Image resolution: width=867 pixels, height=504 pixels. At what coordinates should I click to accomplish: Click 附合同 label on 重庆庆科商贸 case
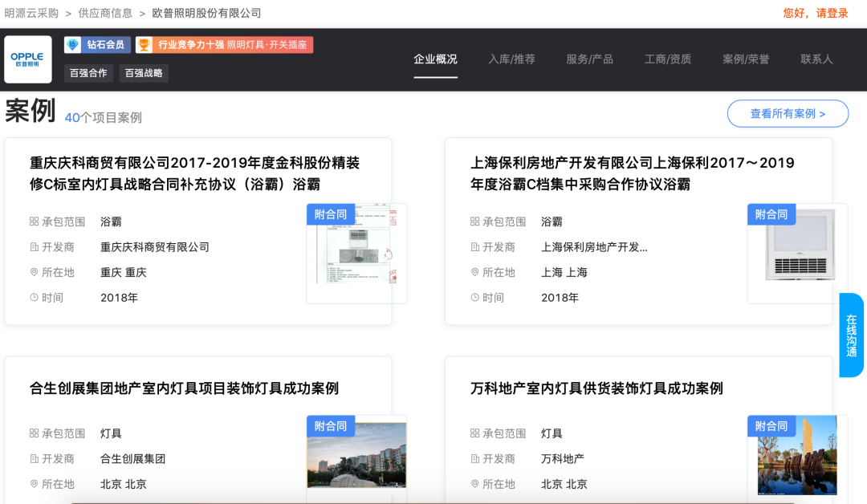331,214
